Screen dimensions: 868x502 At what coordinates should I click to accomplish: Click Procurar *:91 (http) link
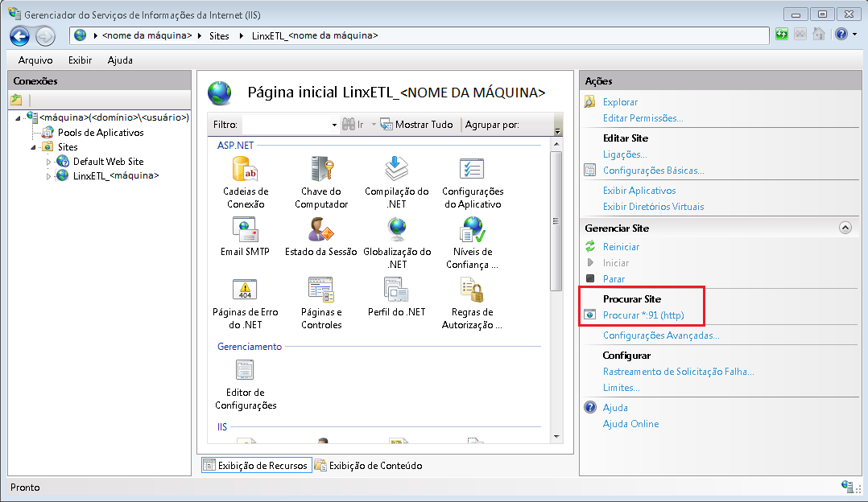coord(643,315)
